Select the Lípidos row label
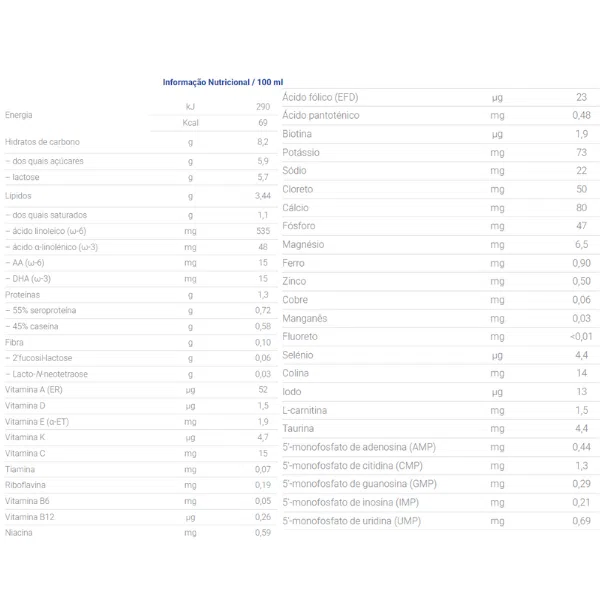The image size is (600, 600). [19, 196]
